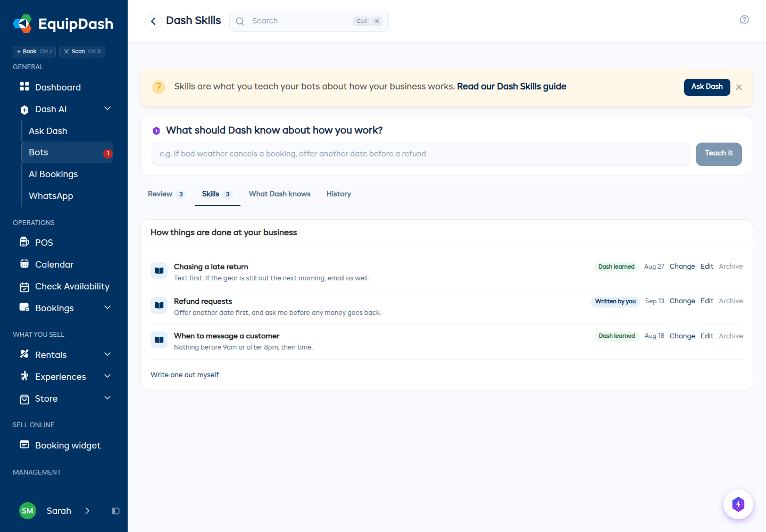The height and width of the screenshot is (532, 766).
Task: Archive the When to message a customer skill
Action: coord(731,336)
